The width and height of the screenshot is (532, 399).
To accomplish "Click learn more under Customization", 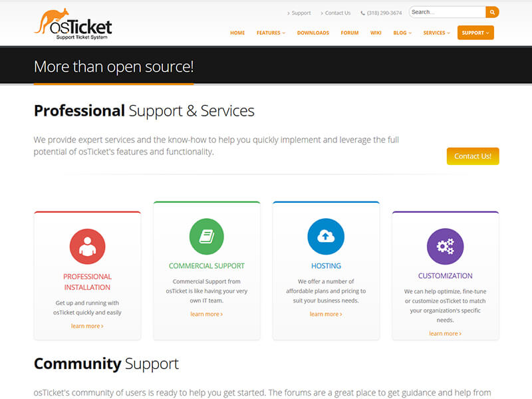I will point(445,334).
